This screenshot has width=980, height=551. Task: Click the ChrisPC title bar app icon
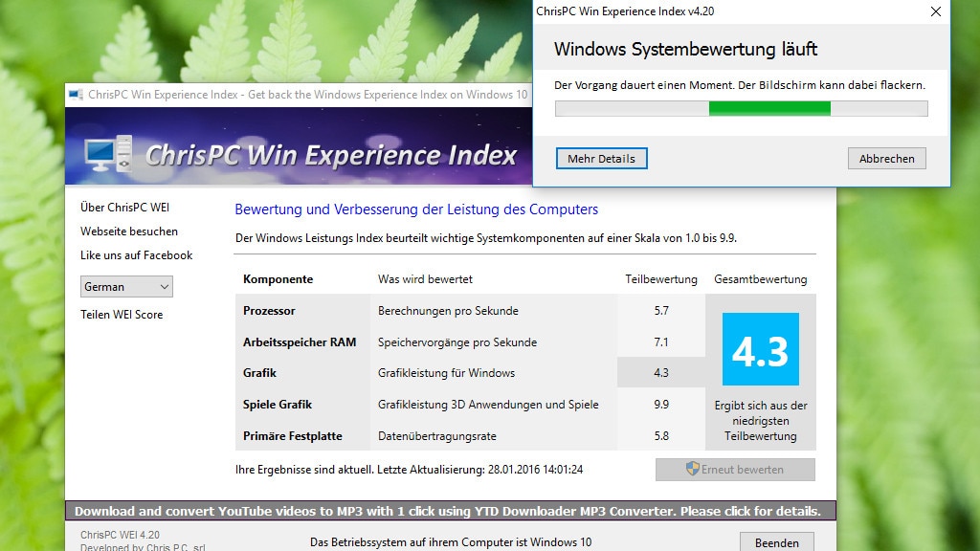coord(76,95)
